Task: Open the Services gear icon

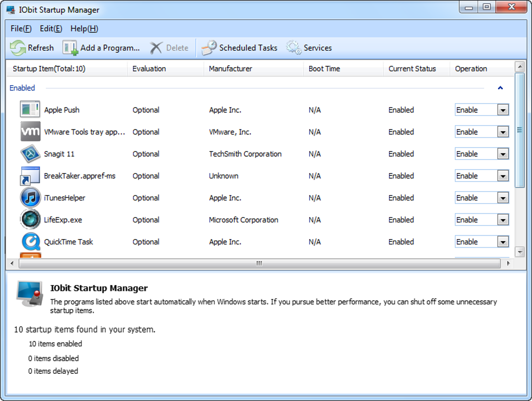Action: [x=294, y=48]
